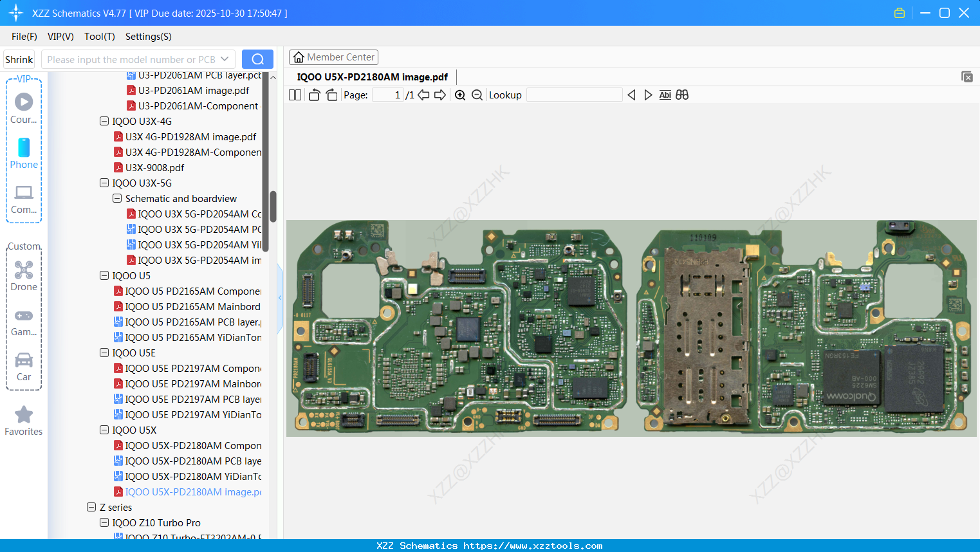Image resolution: width=980 pixels, height=552 pixels.
Task: Click the Favorites star
Action: tap(24, 421)
